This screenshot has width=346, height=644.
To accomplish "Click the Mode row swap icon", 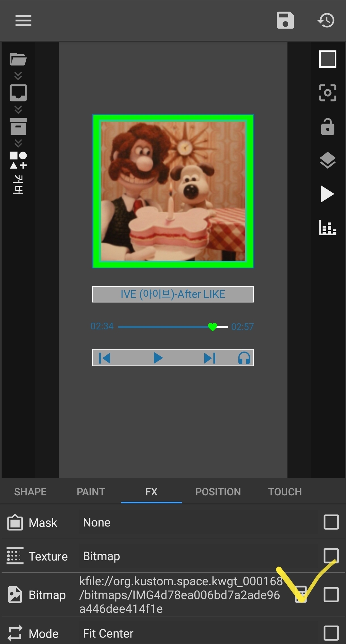I will [x=15, y=633].
